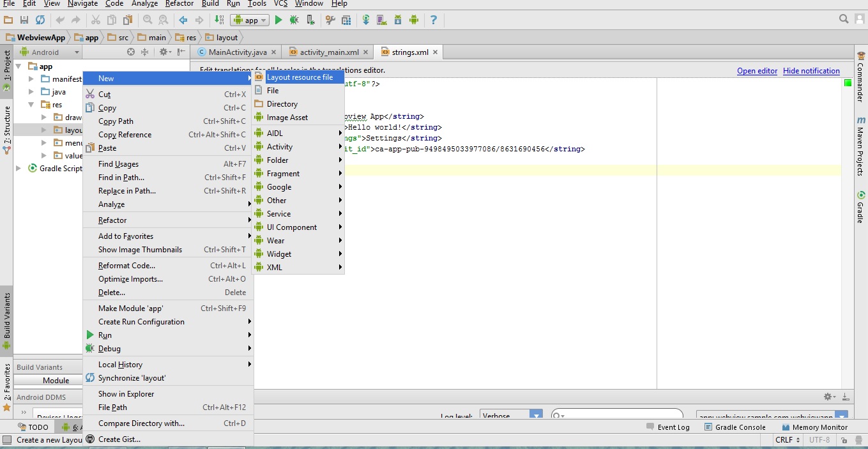The width and height of the screenshot is (868, 449).
Task: Open the AVD Manager
Action: point(381,20)
